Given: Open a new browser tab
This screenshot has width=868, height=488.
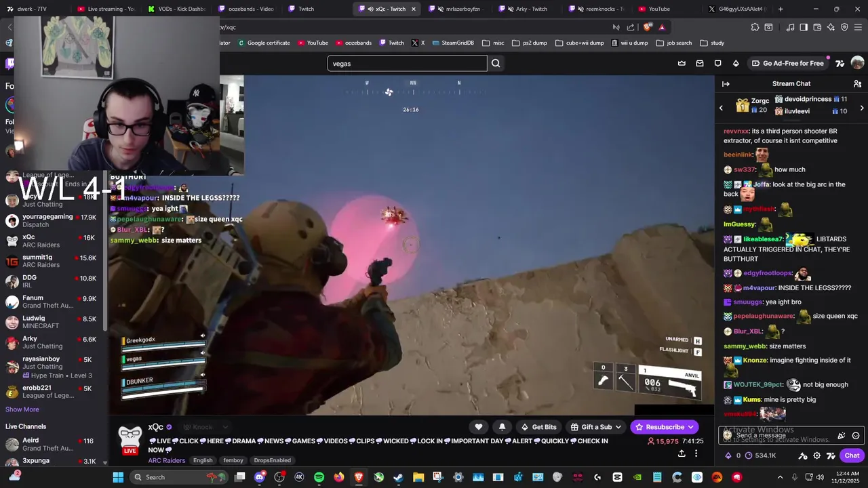Looking at the screenshot, I should click(x=781, y=9).
